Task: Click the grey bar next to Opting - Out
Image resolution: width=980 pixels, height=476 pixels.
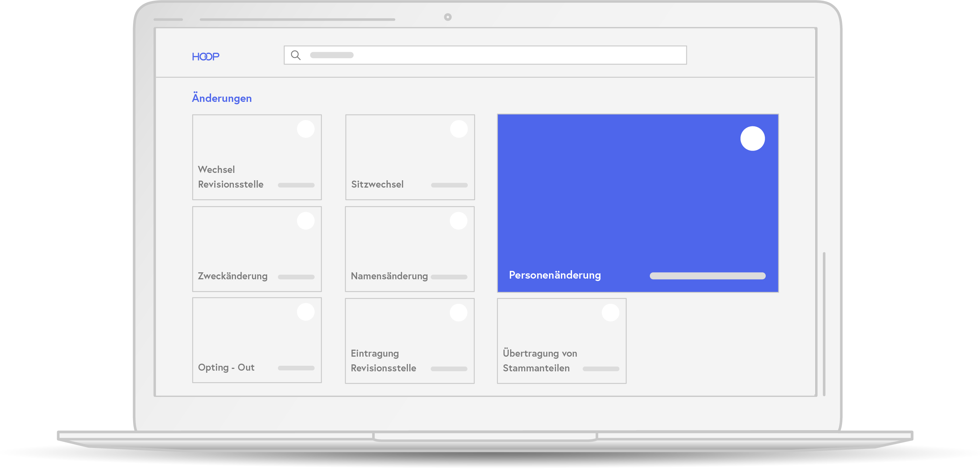Action: pyautogui.click(x=296, y=368)
